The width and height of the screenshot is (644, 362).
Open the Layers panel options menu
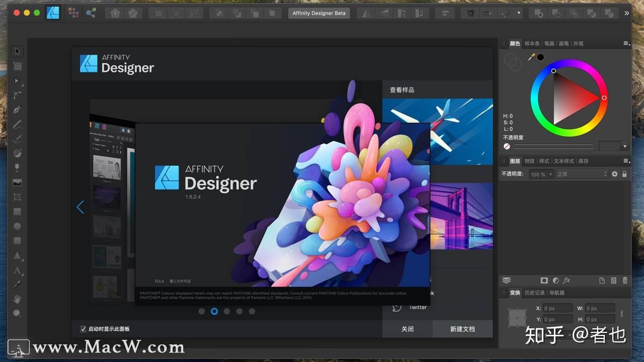pos(626,161)
